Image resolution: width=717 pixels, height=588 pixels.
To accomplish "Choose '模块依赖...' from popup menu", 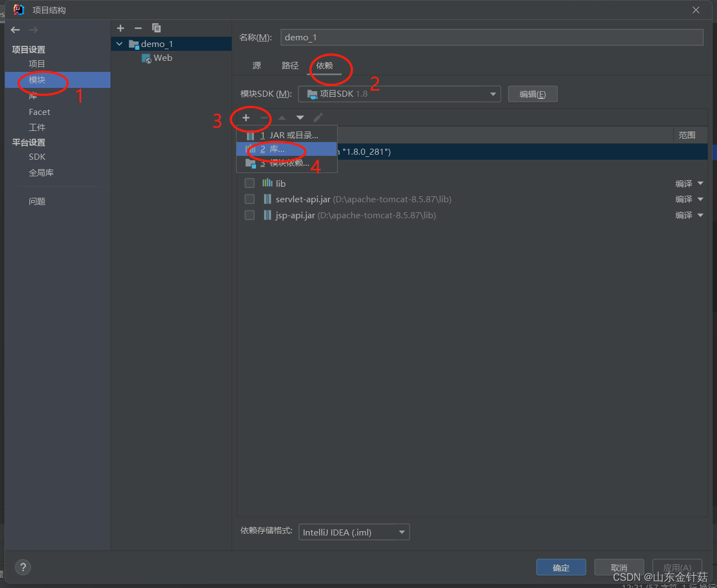I will tap(287, 164).
